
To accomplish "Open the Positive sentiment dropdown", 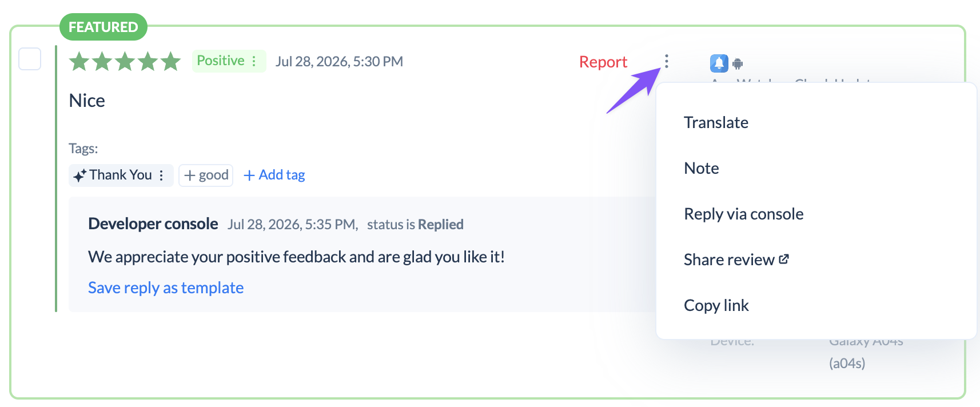I will (x=229, y=61).
